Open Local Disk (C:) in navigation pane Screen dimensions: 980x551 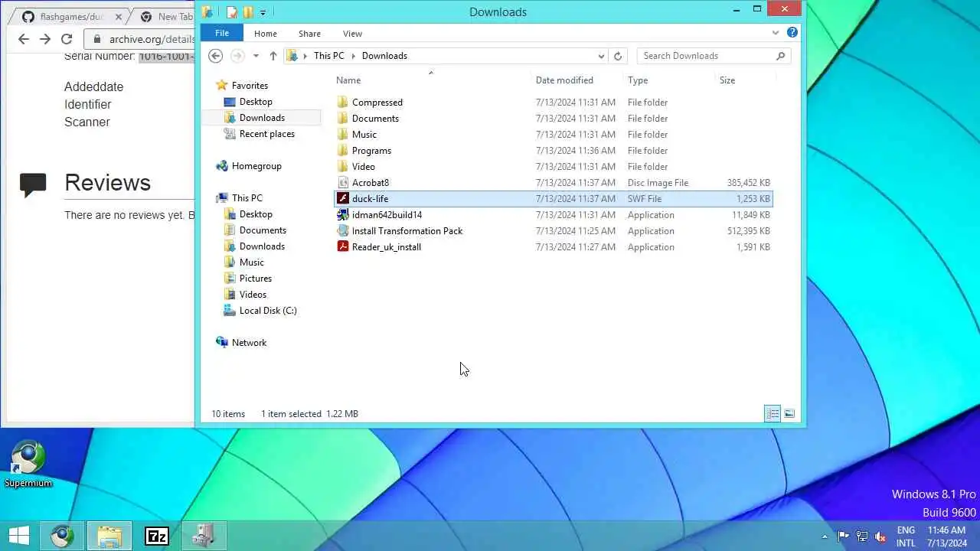coord(260,311)
